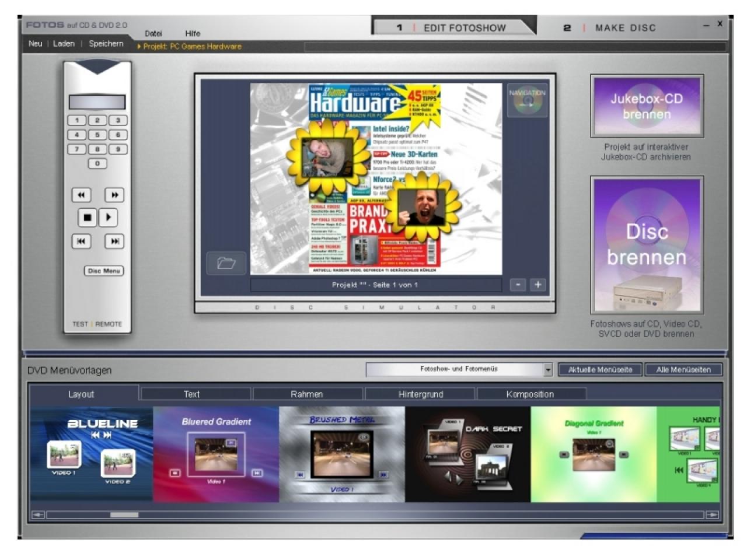Minimize the Fotos auf CD window
Viewport: 747px width, 560px height.
(706, 25)
